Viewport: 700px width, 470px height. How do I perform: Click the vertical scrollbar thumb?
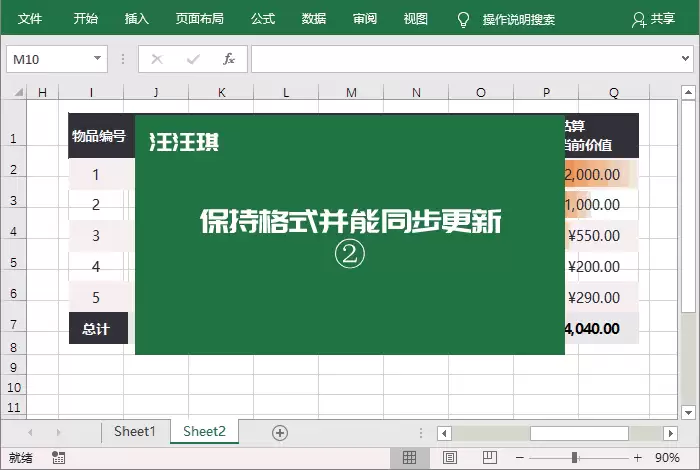(688, 206)
